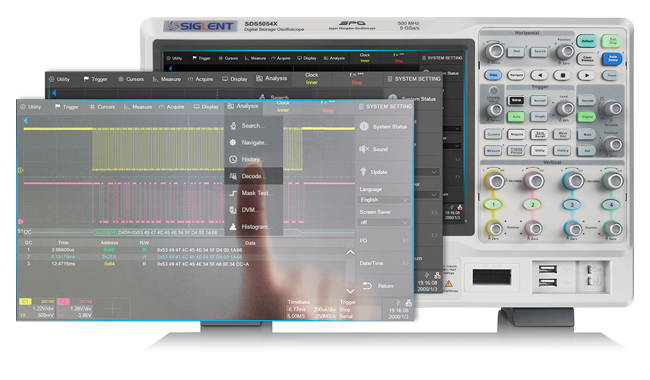Open the front window's Trigger menu
The width and height of the screenshot is (650, 380).
click(x=67, y=107)
